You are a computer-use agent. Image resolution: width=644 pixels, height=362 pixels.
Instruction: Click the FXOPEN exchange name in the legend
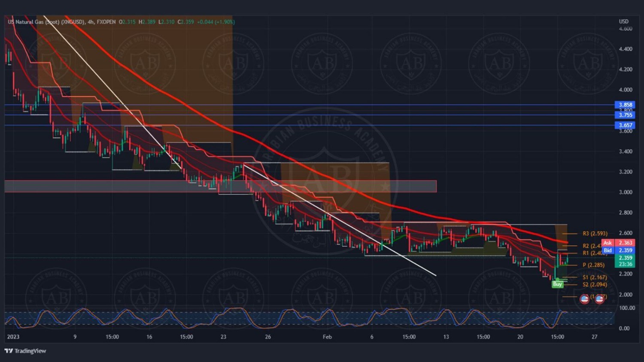click(x=106, y=22)
